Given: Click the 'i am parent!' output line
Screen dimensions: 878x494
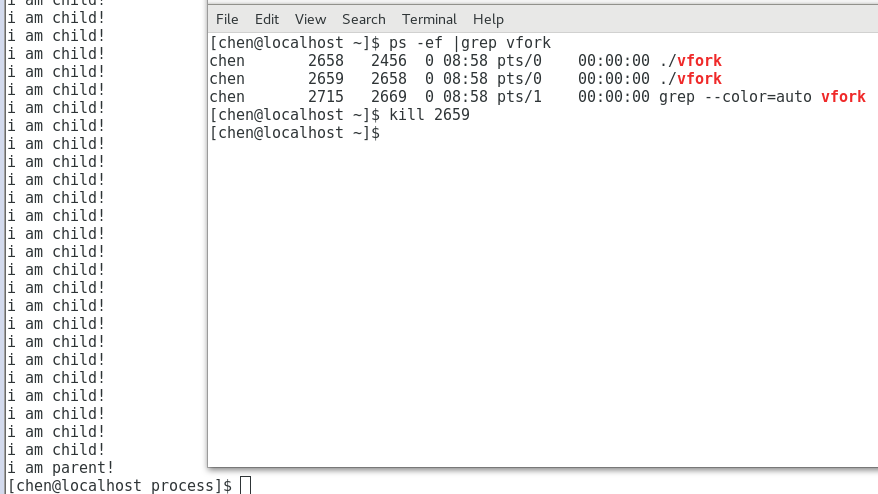Looking at the screenshot, I should tap(60, 468).
